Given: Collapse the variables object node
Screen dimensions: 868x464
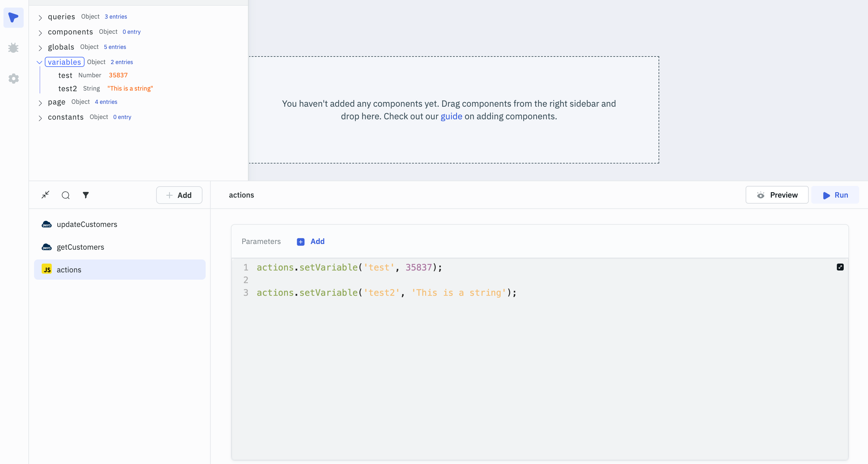Looking at the screenshot, I should [x=39, y=62].
